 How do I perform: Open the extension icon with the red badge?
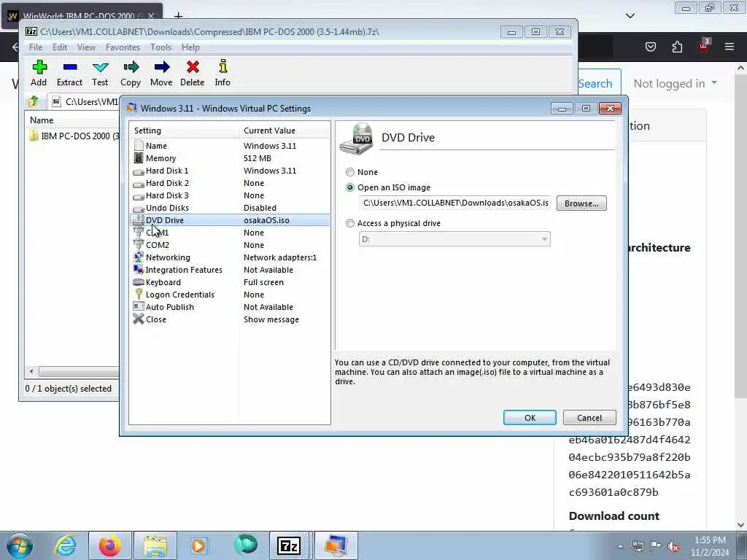[x=703, y=46]
